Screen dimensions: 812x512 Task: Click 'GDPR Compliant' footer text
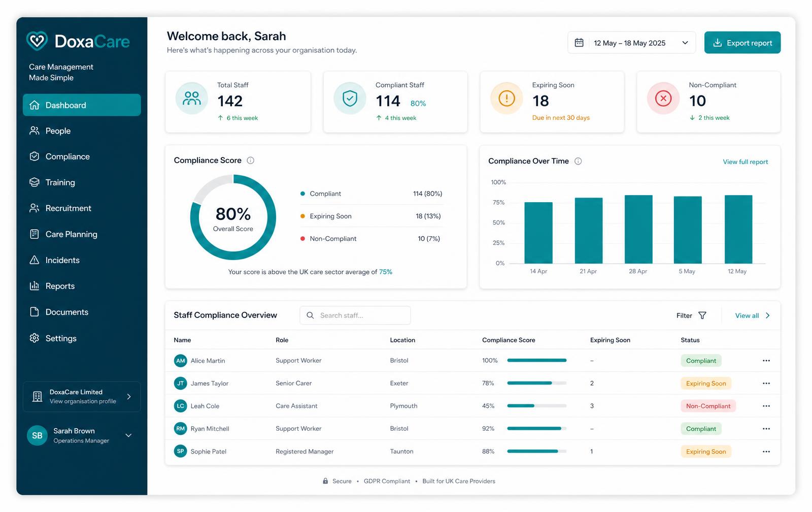(x=387, y=481)
